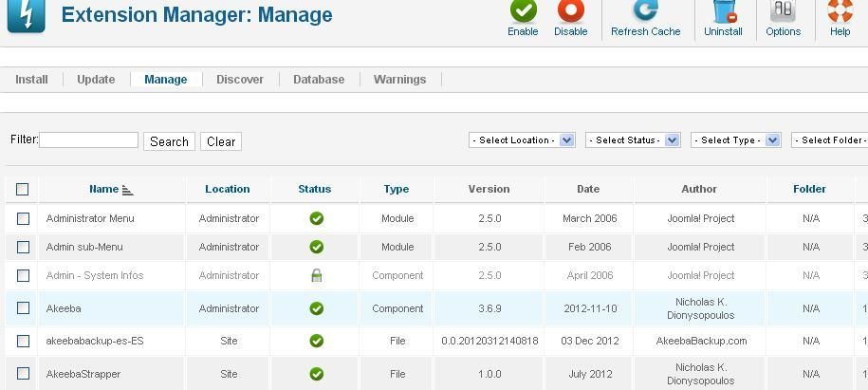Toggle status icon for Admin sub-Menu

coord(317,247)
